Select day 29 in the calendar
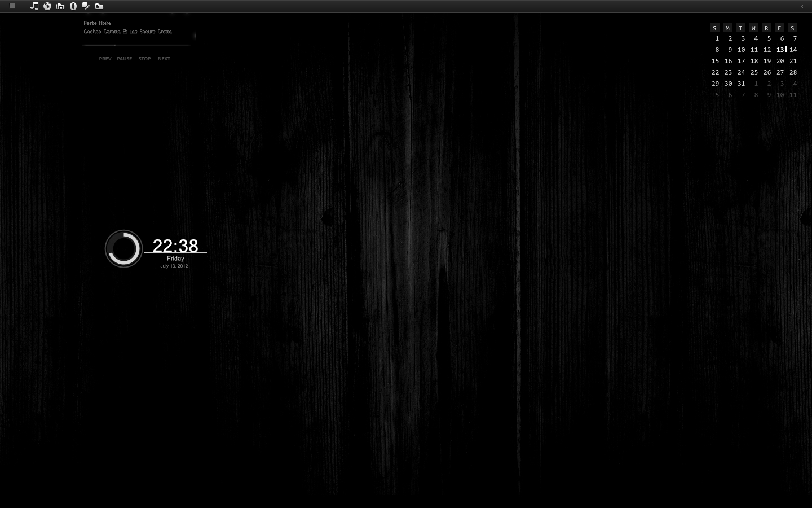This screenshot has width=812, height=508. point(716,84)
